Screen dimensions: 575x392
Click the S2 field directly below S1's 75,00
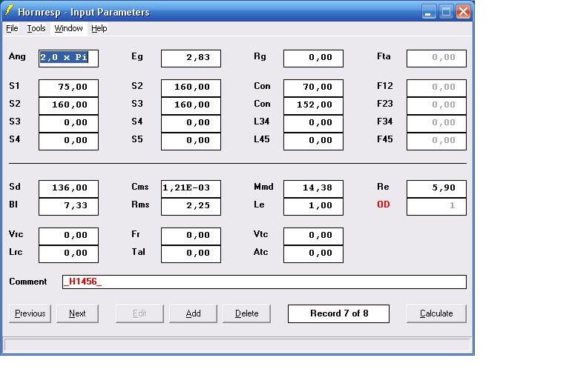pyautogui.click(x=68, y=105)
